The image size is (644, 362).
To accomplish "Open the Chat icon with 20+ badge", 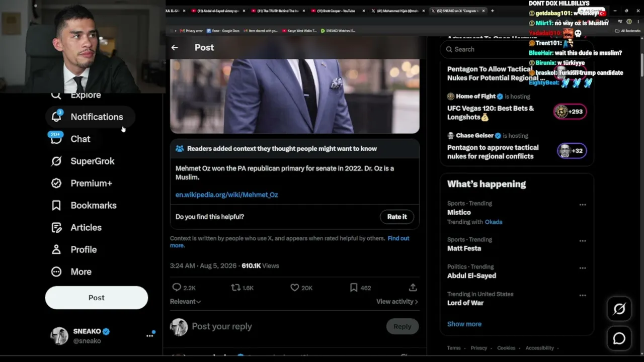I will pos(56,138).
